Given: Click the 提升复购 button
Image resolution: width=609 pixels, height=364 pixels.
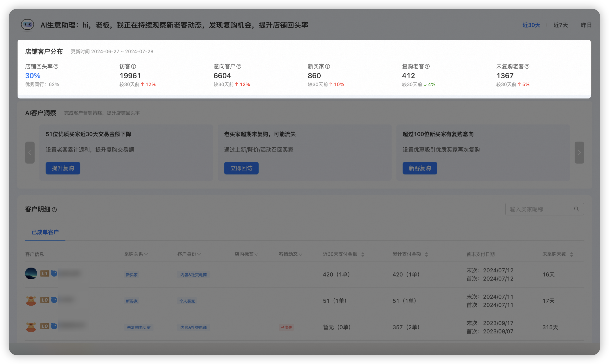Looking at the screenshot, I should 63,168.
